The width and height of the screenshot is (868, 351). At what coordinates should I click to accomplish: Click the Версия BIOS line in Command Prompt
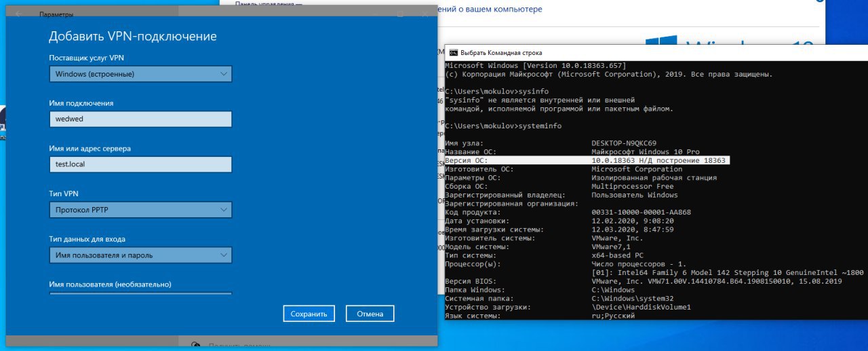coord(643,281)
